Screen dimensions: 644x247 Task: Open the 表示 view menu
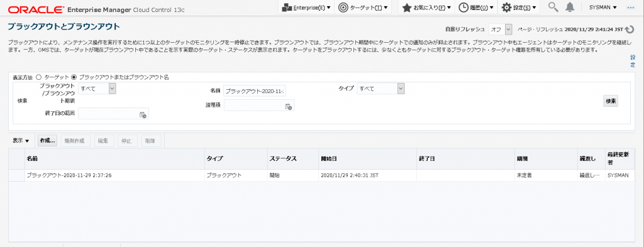[21, 141]
